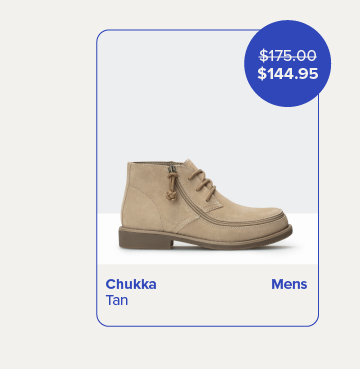Click the $144.95 sale price

[x=288, y=74]
